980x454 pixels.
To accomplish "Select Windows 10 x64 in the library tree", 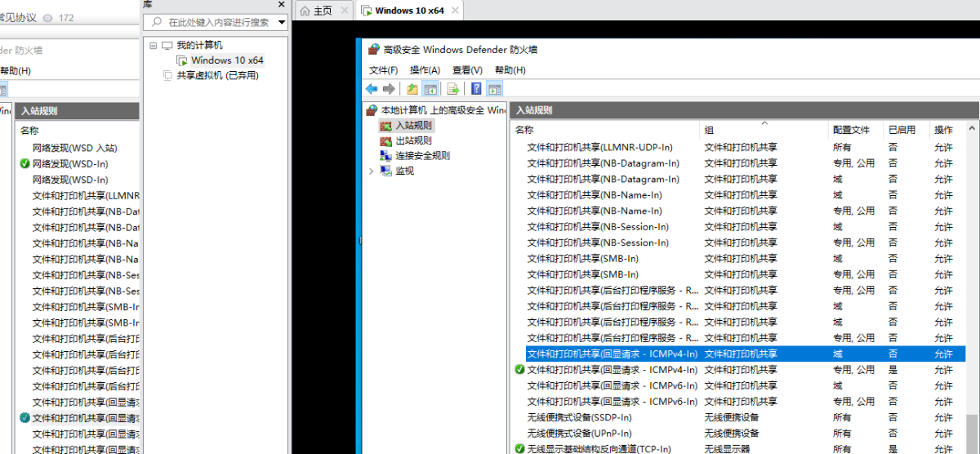I will (227, 60).
